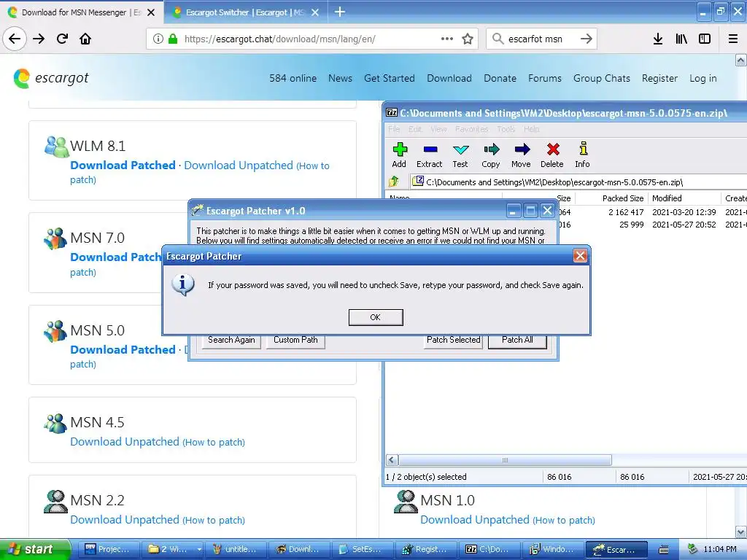
Task: Submit search with arrow in search bar
Action: coord(586,39)
